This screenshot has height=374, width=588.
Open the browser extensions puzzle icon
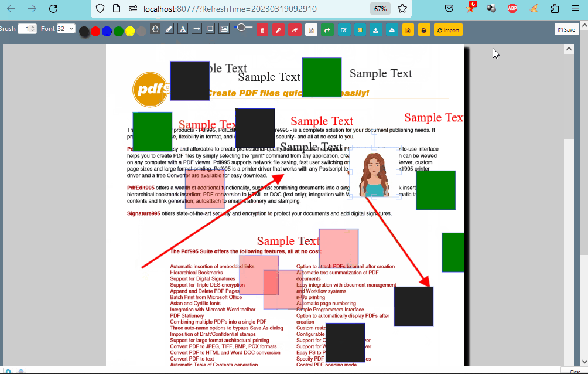coord(555,8)
